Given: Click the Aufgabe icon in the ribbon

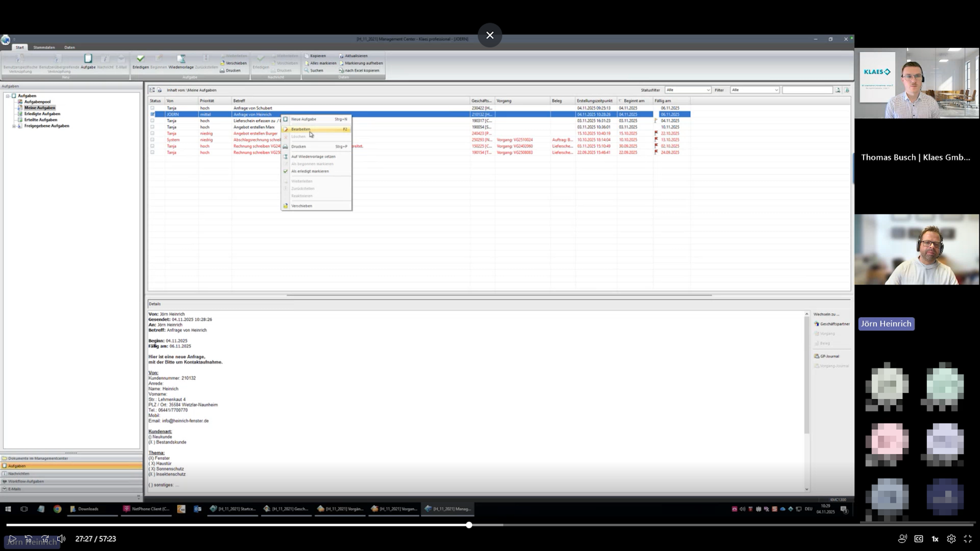Looking at the screenshot, I should pos(88,60).
